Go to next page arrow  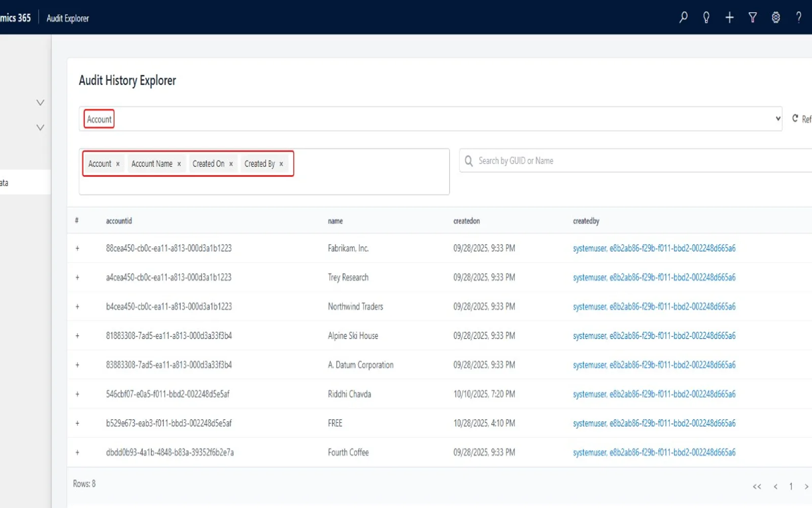[x=806, y=487]
